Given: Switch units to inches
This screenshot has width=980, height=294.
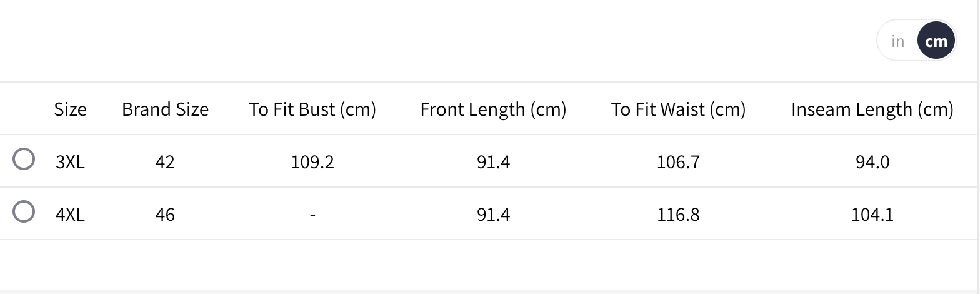Looking at the screenshot, I should tap(898, 41).
